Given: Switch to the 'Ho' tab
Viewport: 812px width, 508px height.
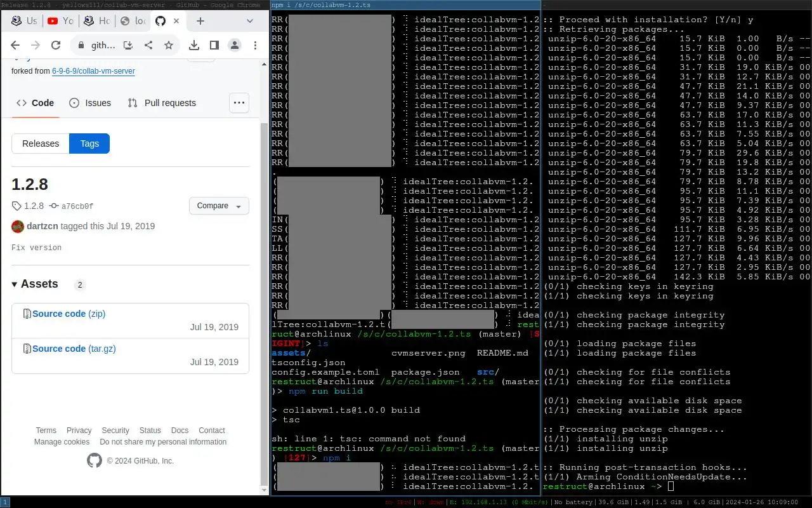Looking at the screenshot, I should tap(96, 21).
